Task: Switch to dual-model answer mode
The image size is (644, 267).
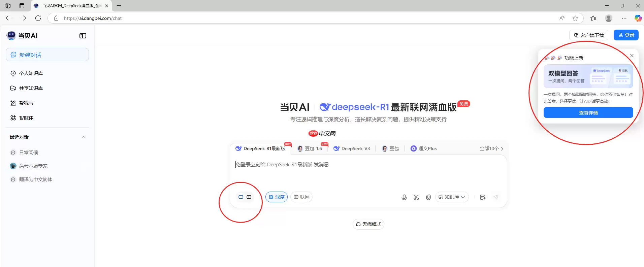Action: coord(249,197)
